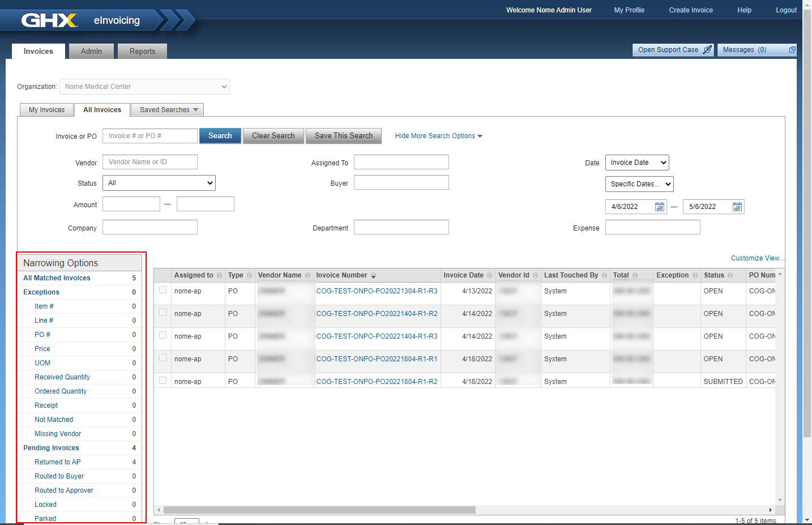This screenshot has height=525, width=812.
Task: Click the Vendor Name or ID field
Action: click(x=150, y=162)
